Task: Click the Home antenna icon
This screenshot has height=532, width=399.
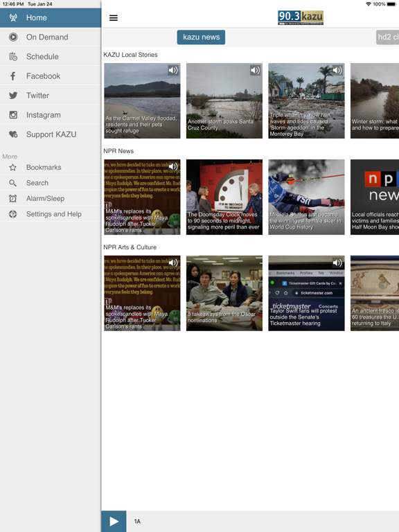Action: coord(13,17)
